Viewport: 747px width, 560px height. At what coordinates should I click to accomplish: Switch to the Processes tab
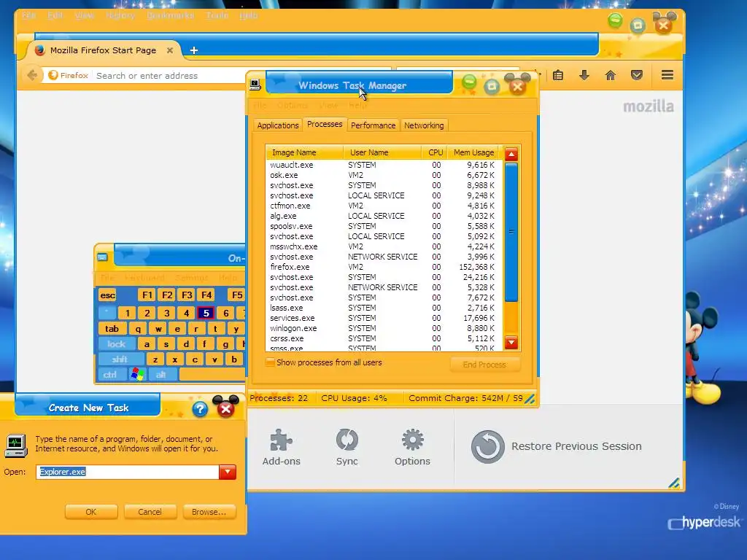(325, 124)
